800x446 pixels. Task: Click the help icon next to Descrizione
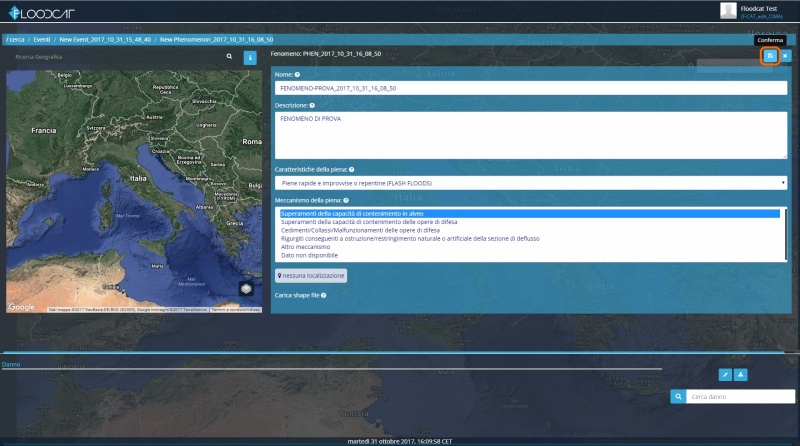(312, 106)
